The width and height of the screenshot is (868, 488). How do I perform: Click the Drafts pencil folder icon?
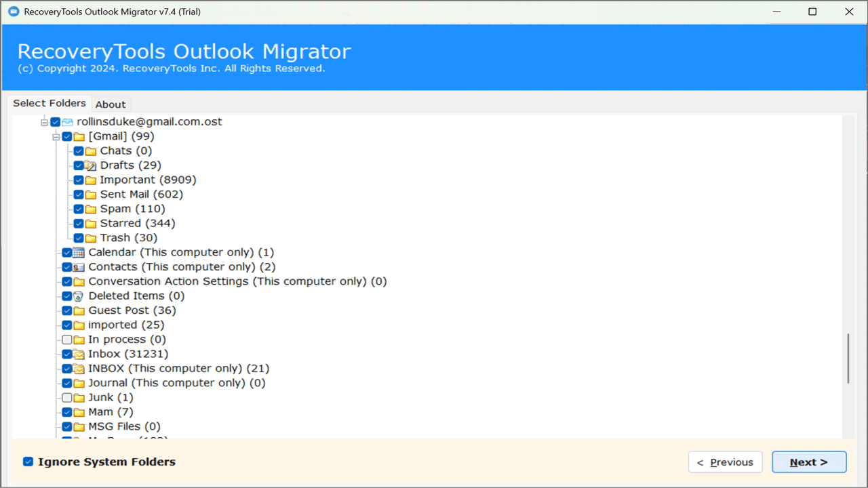click(x=91, y=165)
